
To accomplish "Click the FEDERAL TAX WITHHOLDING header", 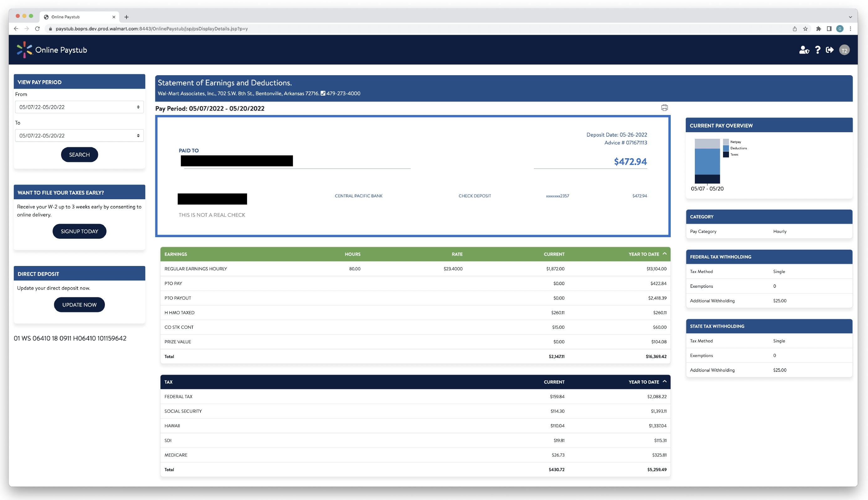I will coord(769,257).
